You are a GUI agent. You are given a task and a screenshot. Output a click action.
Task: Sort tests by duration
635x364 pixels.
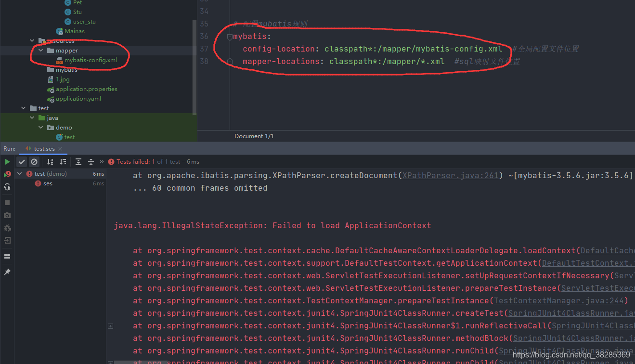[63, 162]
